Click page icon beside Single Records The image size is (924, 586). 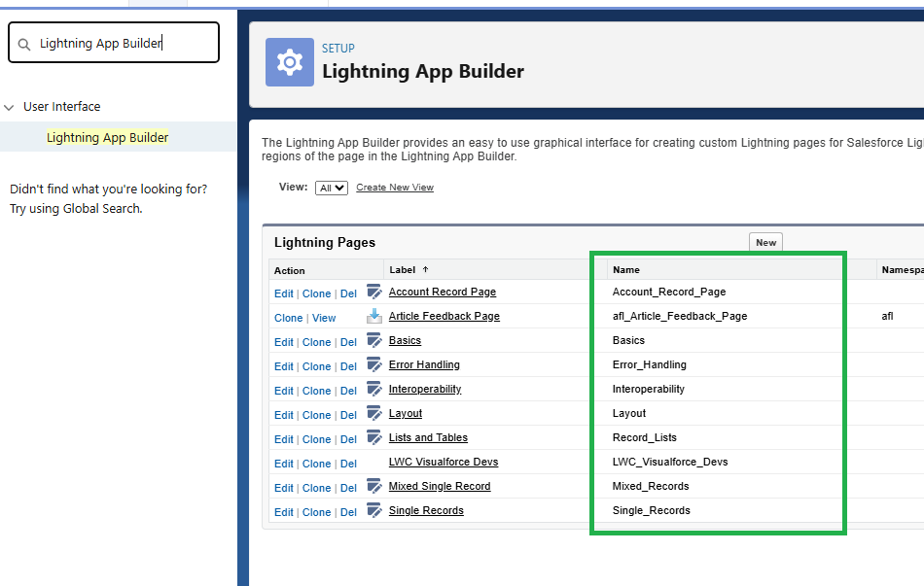pos(374,510)
